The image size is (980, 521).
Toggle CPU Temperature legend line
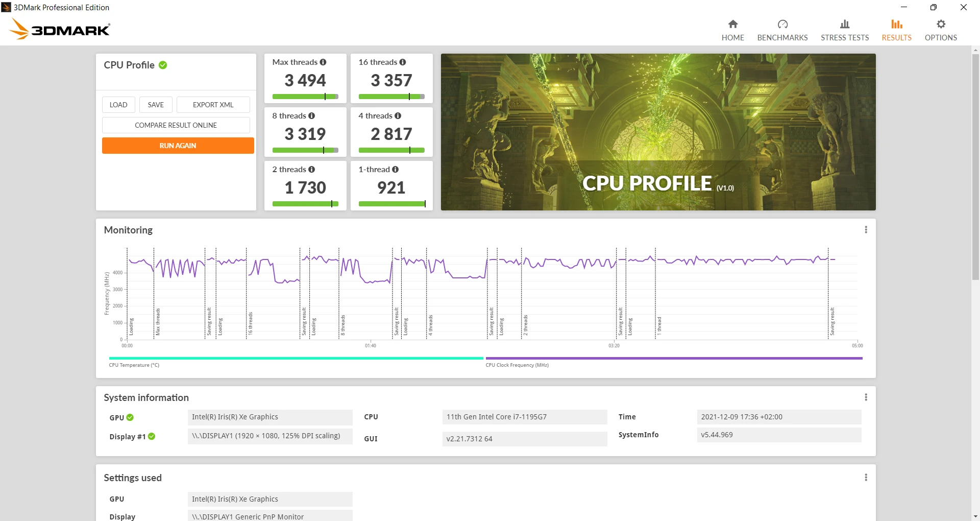[296, 359]
